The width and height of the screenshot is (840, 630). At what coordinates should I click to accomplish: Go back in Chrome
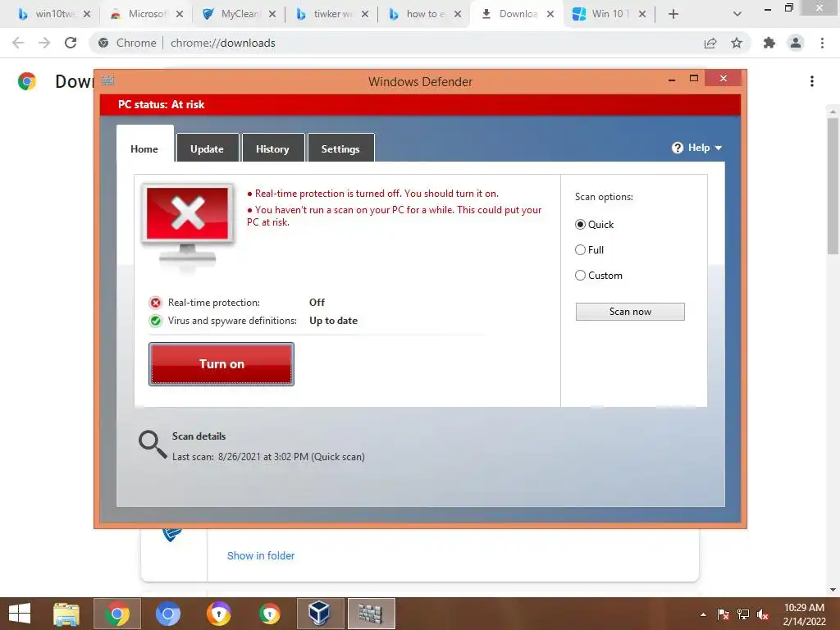coord(18,43)
